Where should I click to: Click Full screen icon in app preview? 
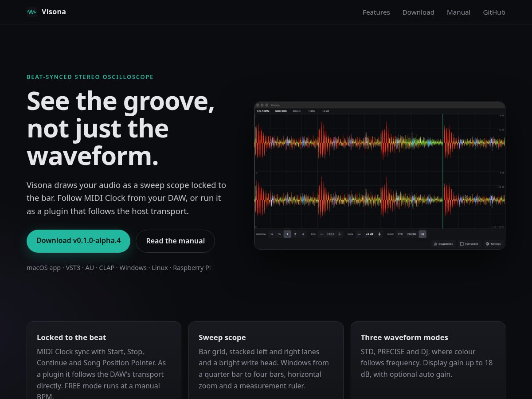462,244
